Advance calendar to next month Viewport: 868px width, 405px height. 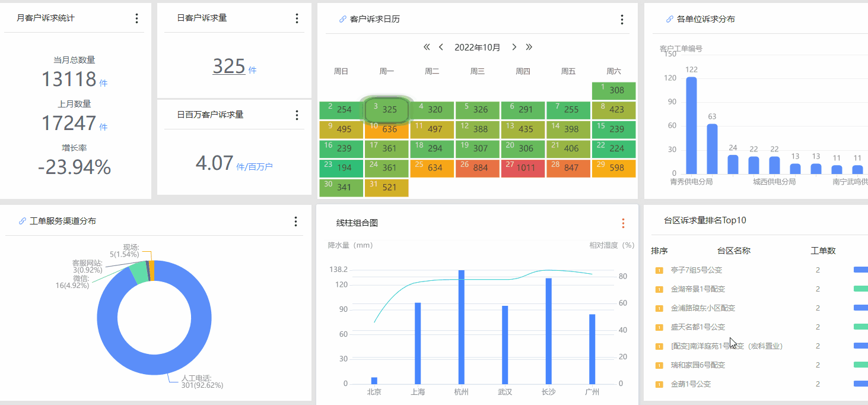tap(514, 48)
